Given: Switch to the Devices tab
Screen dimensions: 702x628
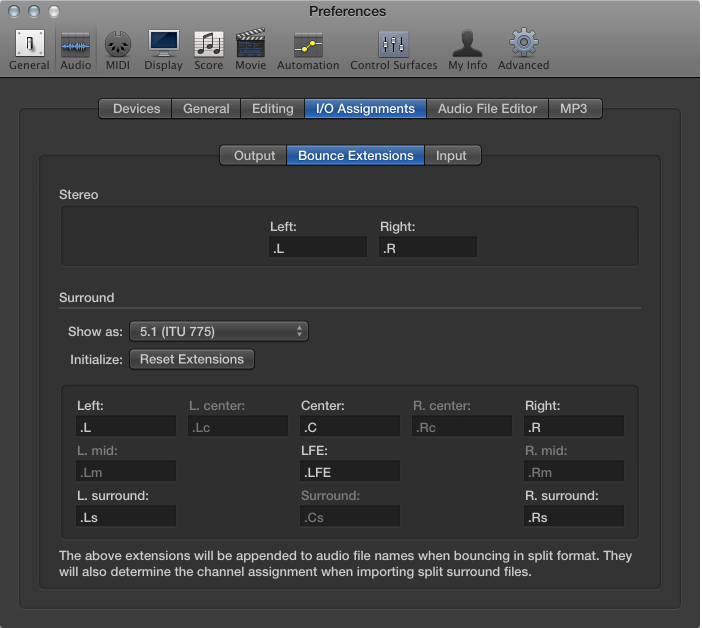Looking at the screenshot, I should (136, 109).
